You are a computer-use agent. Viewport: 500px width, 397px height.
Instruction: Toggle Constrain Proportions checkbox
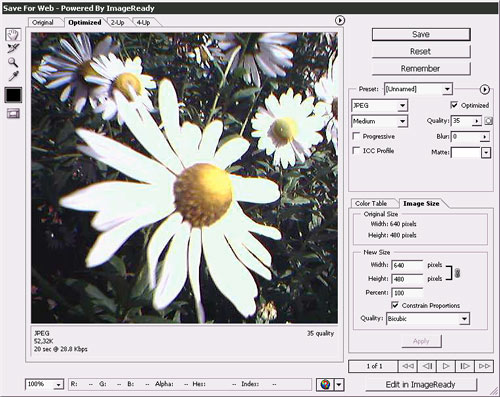point(395,305)
